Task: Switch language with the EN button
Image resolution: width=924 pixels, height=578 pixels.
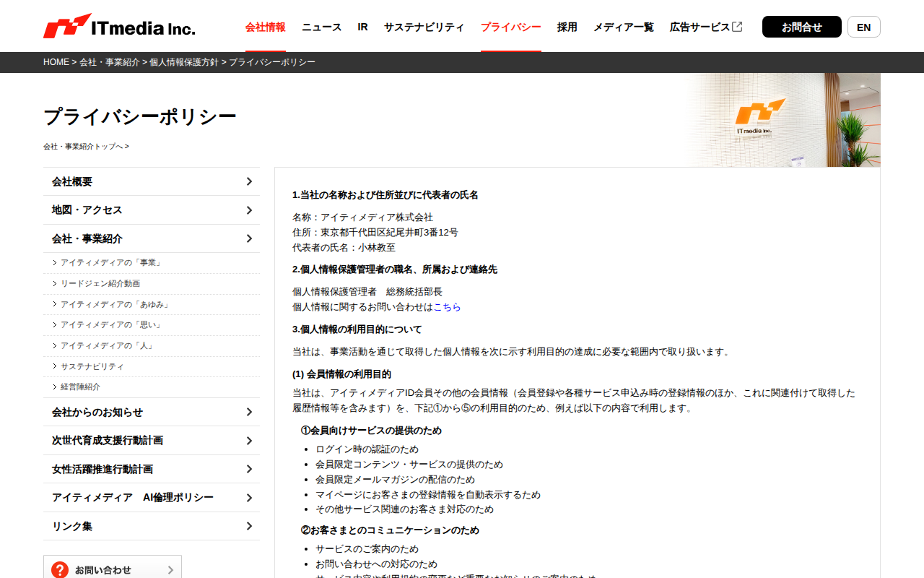Action: pos(864,27)
